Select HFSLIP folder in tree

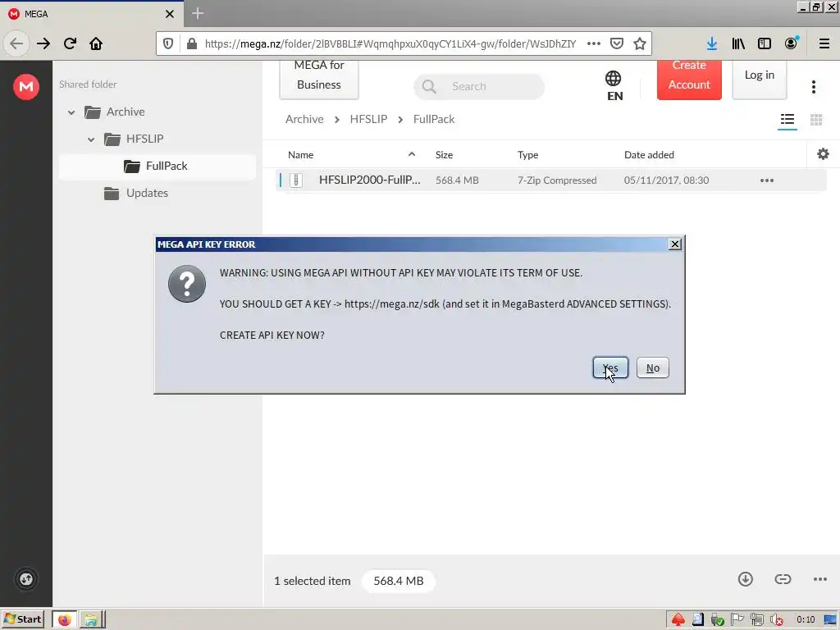click(144, 139)
